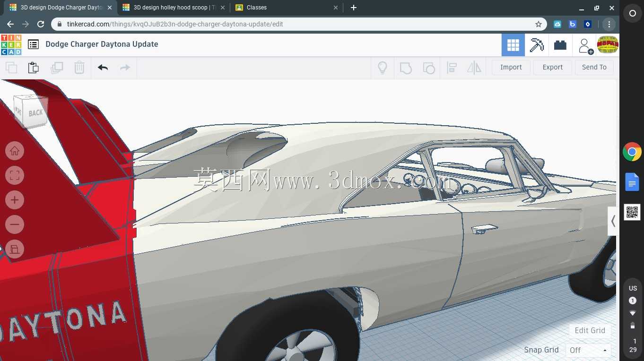Switch to the Classes tab
The height and width of the screenshot is (361, 644).
[x=287, y=8]
